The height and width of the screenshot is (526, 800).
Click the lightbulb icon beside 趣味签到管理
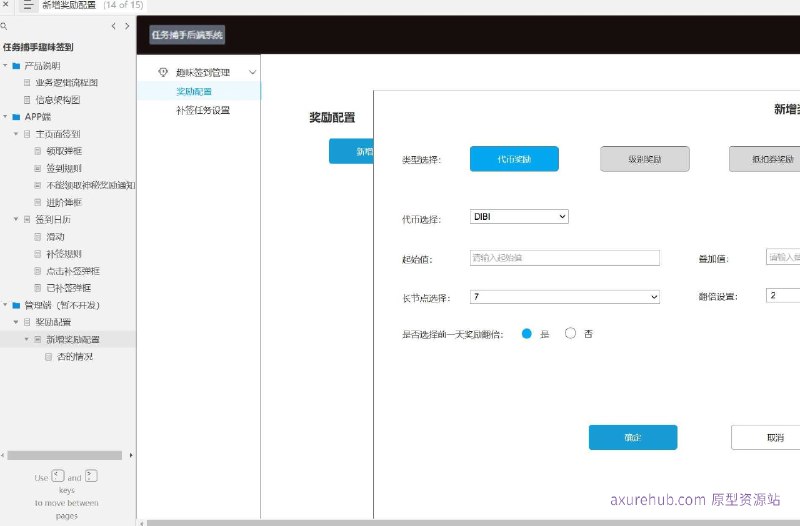click(x=163, y=72)
